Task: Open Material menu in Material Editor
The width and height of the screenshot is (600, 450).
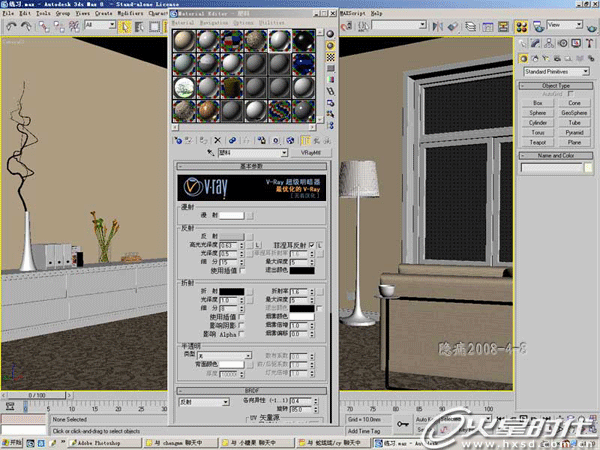Action: [183, 23]
